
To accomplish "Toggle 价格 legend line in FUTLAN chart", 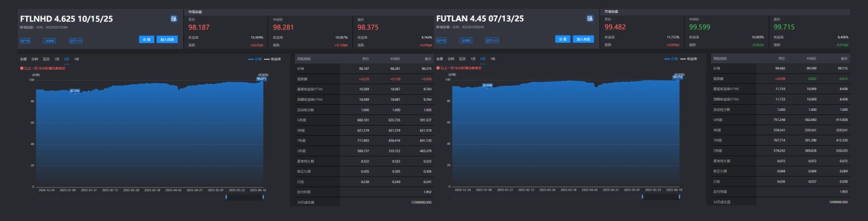I will pos(671,59).
